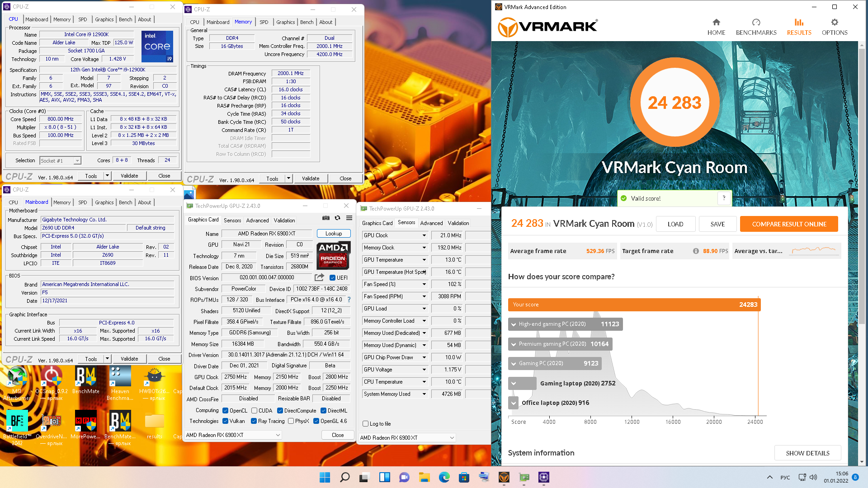Open Windows Start menu
The width and height of the screenshot is (868, 488).
click(325, 477)
